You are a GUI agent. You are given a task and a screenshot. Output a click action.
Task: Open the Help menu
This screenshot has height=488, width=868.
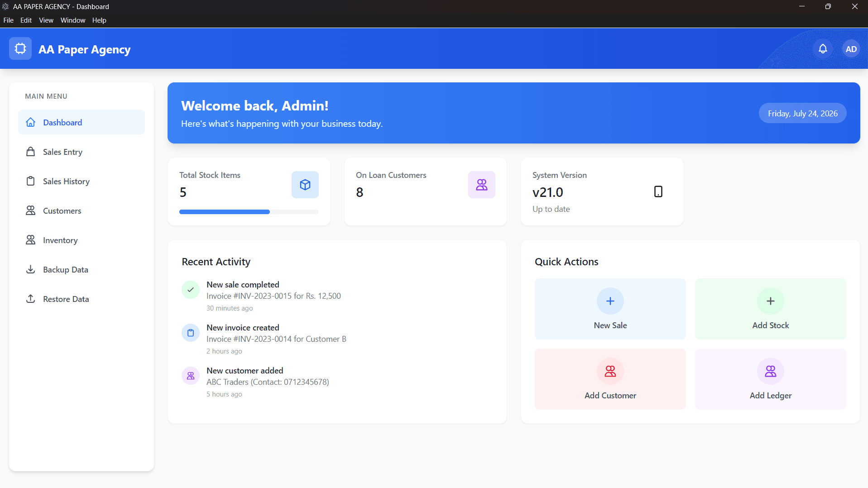coord(99,20)
